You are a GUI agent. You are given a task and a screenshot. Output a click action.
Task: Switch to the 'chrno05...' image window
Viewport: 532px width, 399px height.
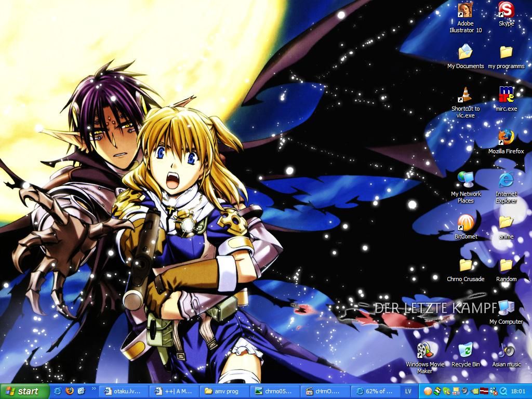click(276, 391)
